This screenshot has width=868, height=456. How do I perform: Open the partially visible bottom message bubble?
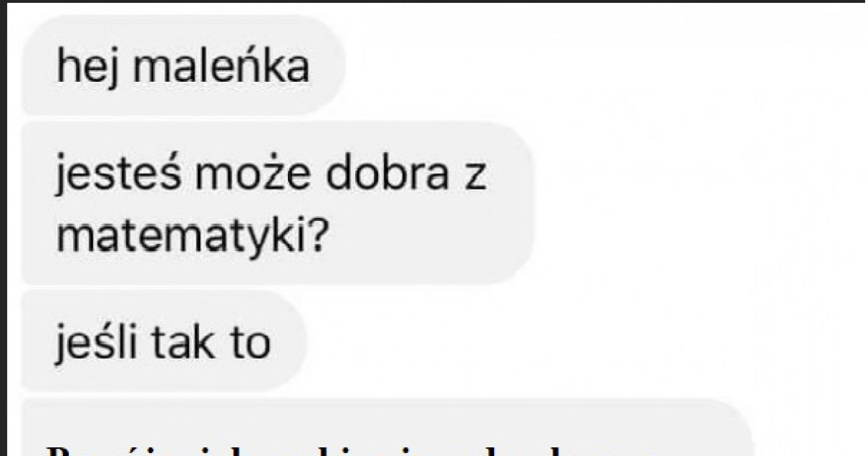[387, 427]
